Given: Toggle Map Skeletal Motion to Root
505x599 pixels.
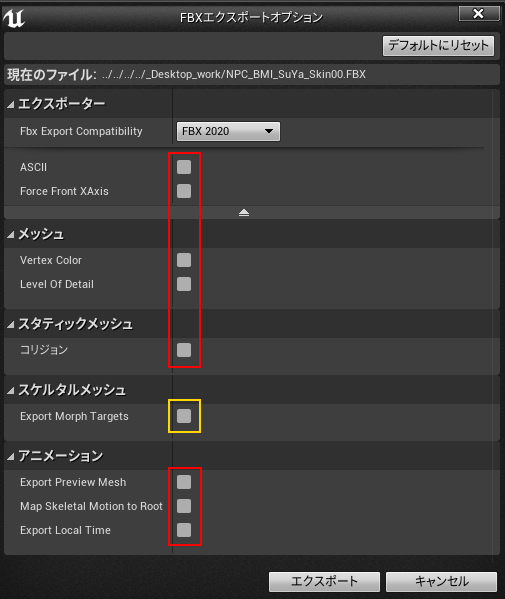Looking at the screenshot, I should tap(184, 506).
